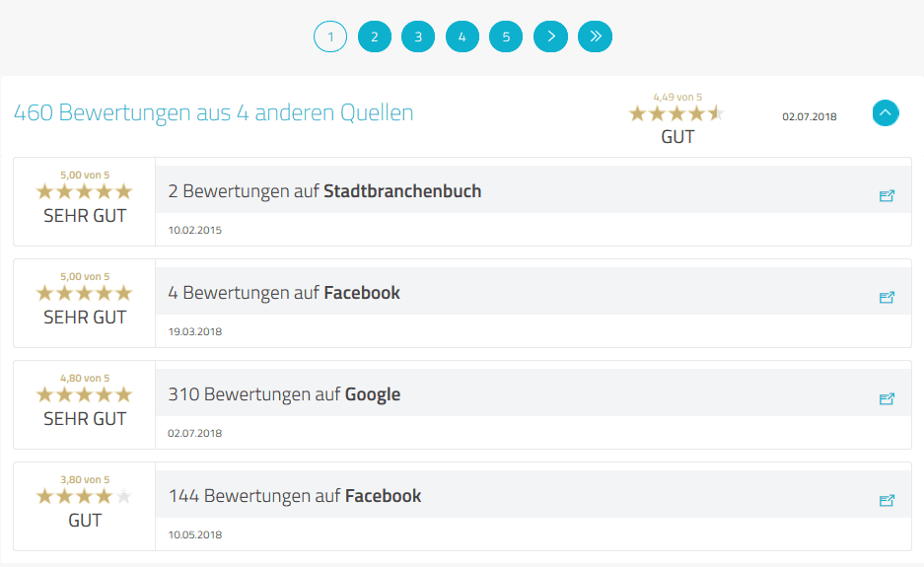Screen dimensions: 924x567
Task: Open external link for Stadtbranchenbuch reviews
Action: pyautogui.click(x=886, y=195)
